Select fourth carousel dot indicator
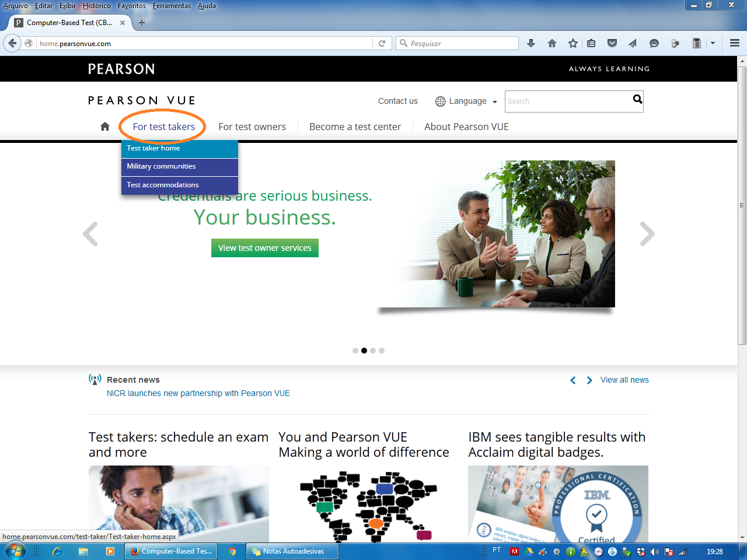The height and width of the screenshot is (560, 747). pyautogui.click(x=382, y=351)
